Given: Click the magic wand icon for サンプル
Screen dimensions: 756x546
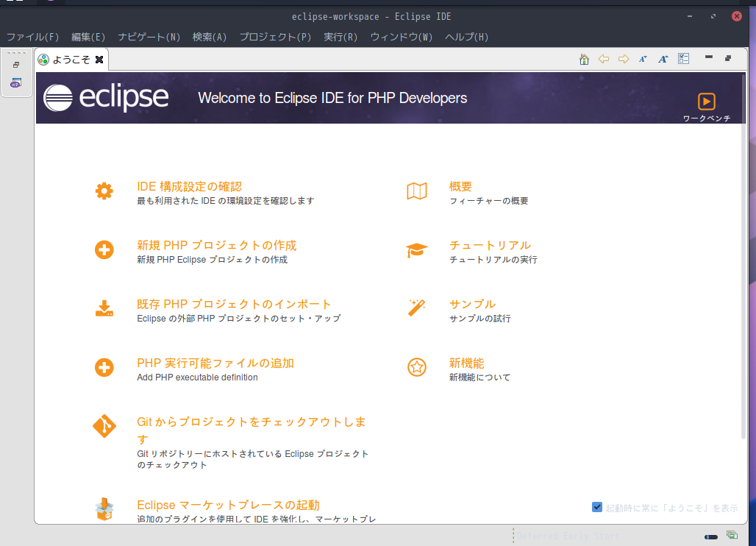Looking at the screenshot, I should click(416, 308).
